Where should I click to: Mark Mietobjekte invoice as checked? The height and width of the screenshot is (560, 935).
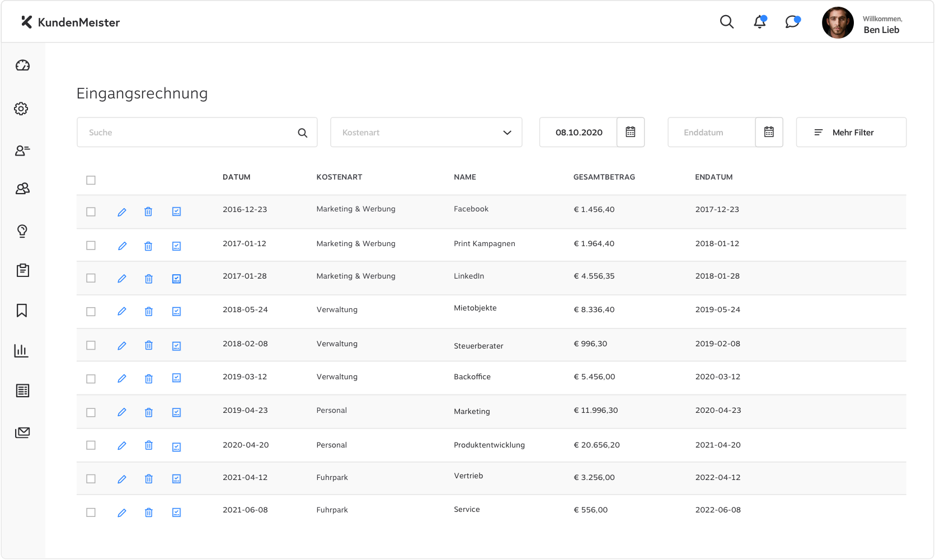pyautogui.click(x=176, y=312)
